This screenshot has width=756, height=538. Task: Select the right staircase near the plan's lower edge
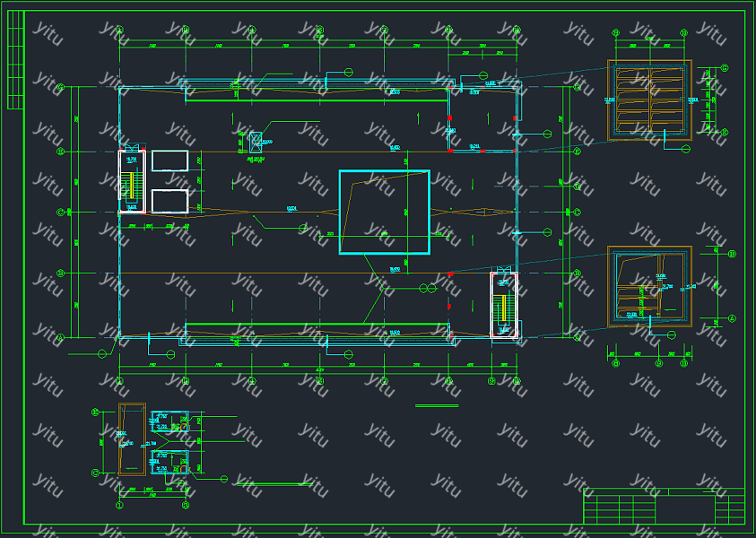click(504, 307)
